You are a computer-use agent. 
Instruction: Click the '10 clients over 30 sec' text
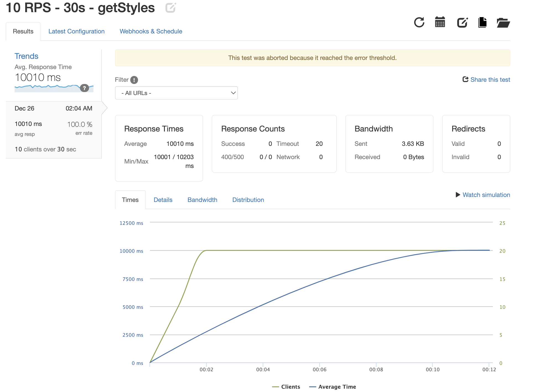[45, 149]
